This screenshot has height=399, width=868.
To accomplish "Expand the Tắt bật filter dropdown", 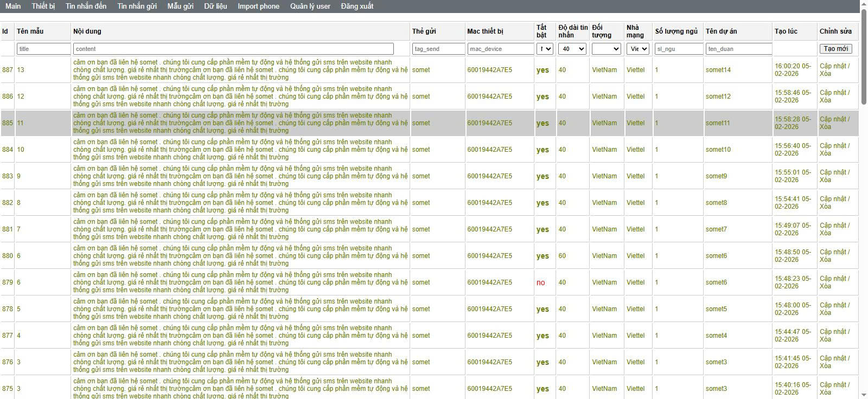I will tap(545, 49).
